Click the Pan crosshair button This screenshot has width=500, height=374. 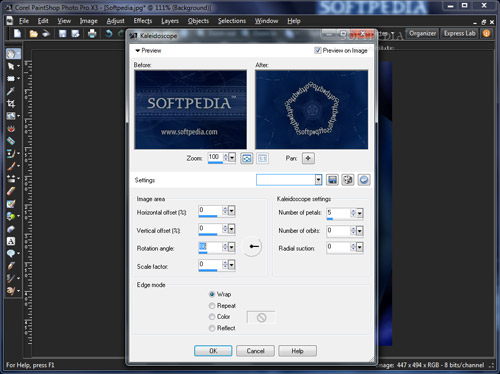[x=308, y=158]
